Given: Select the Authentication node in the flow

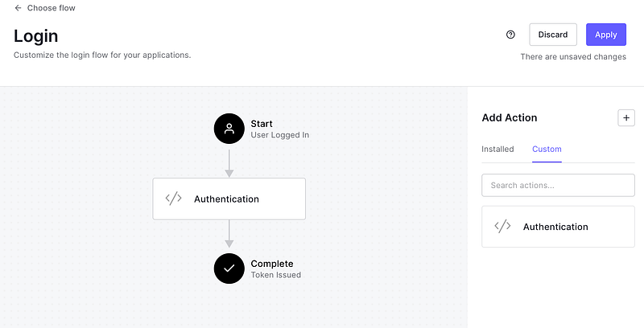Looking at the screenshot, I should (x=229, y=199).
